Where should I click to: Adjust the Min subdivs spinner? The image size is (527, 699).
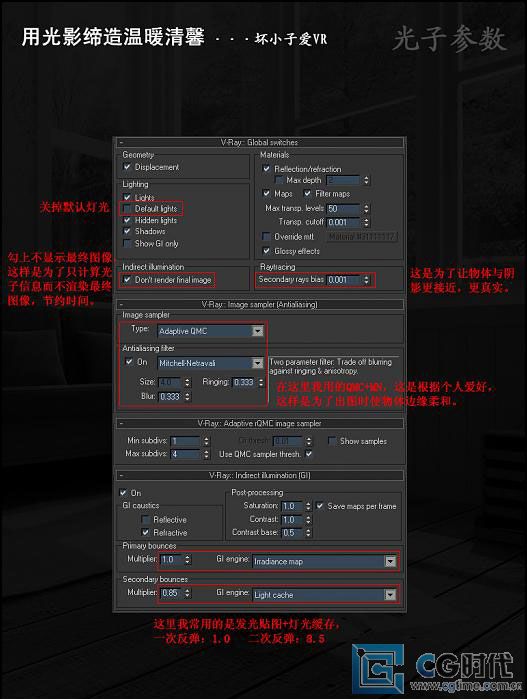coord(206,441)
